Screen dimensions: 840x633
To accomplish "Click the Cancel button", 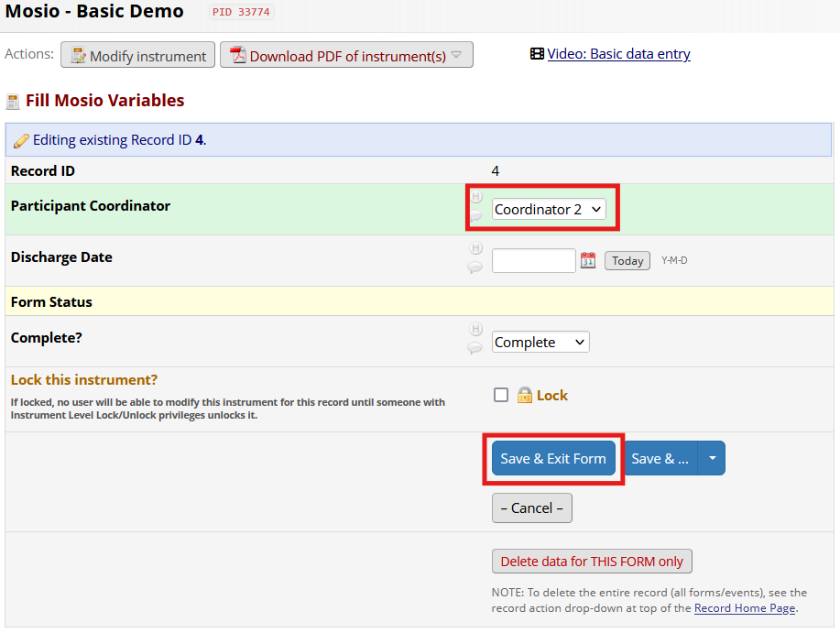I will 532,508.
